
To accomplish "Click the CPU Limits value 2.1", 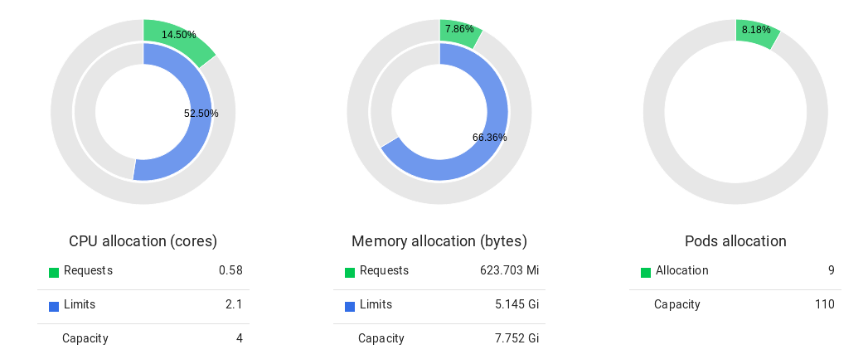I will pos(235,304).
